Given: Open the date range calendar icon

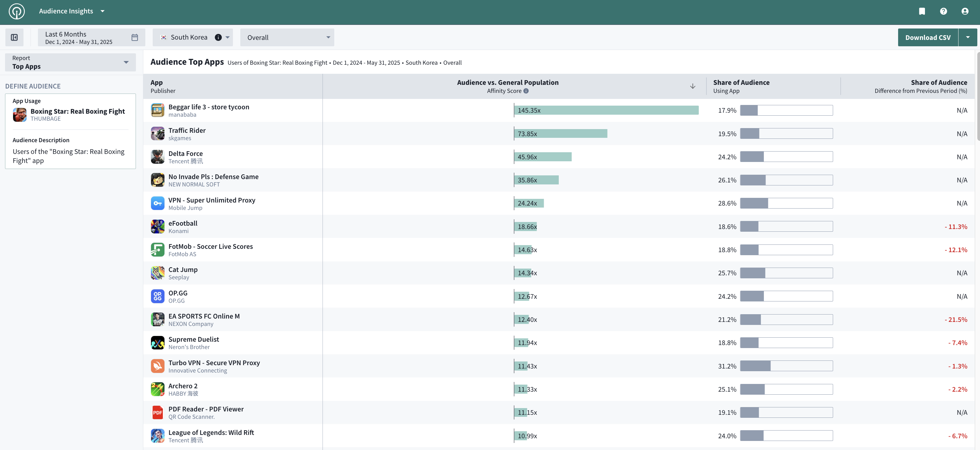Looking at the screenshot, I should point(135,37).
